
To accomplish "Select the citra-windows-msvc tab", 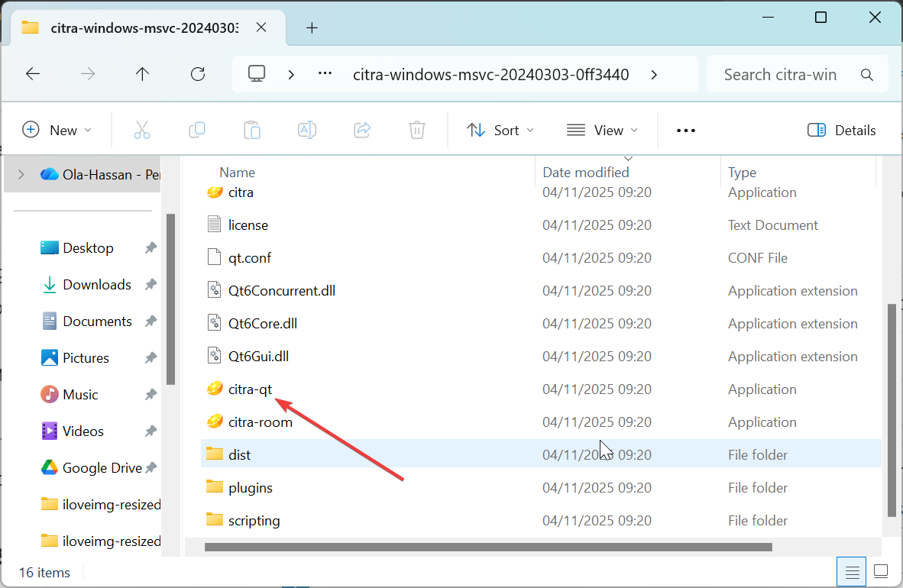I will (144, 27).
